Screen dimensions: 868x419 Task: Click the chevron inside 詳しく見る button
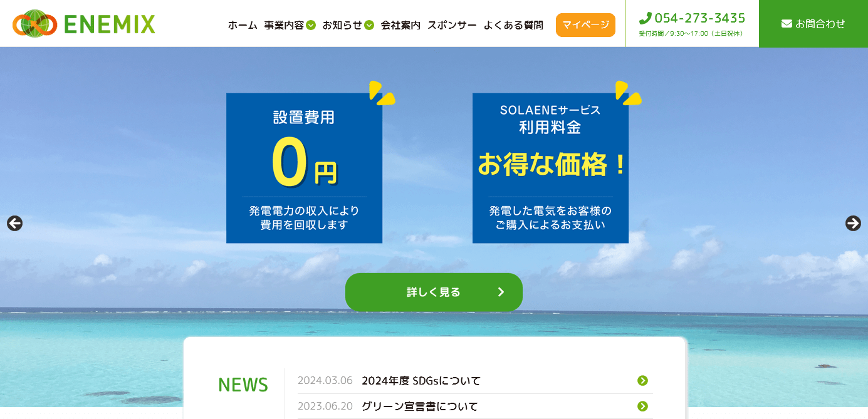click(x=501, y=292)
